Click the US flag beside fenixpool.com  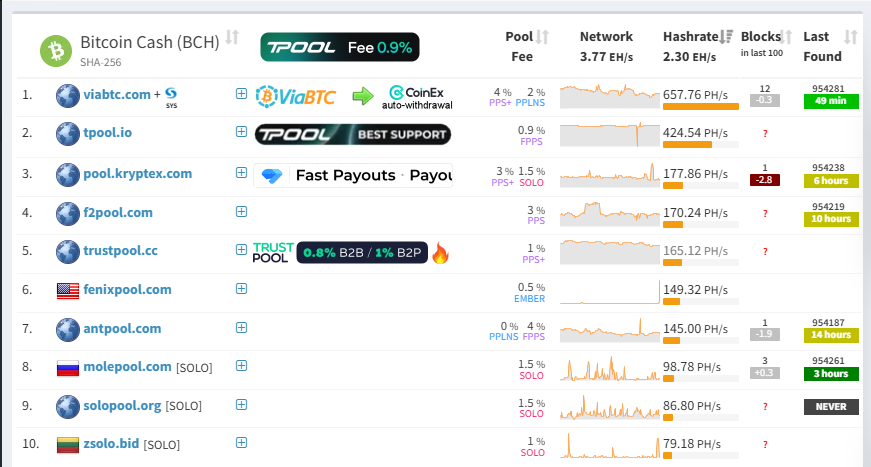click(x=68, y=290)
